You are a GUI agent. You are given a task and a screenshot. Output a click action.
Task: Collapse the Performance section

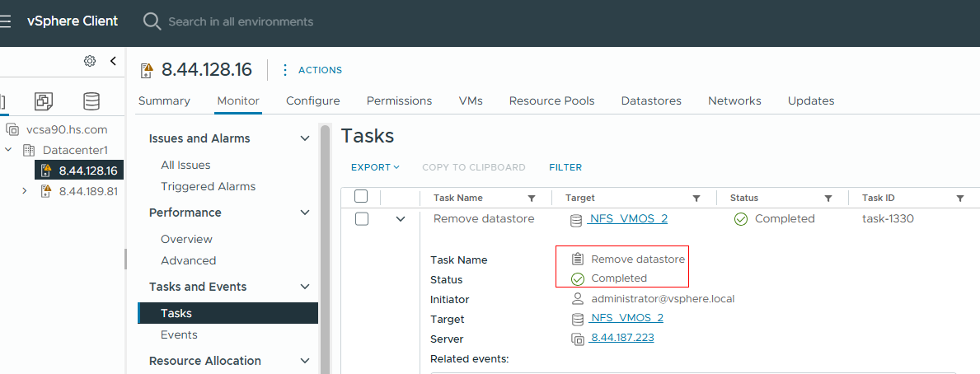(305, 213)
